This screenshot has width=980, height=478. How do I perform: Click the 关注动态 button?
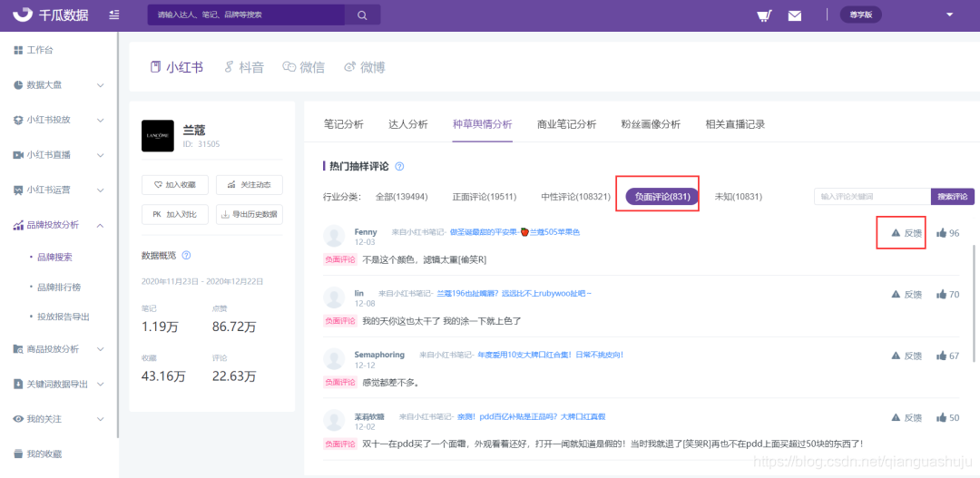pos(249,185)
